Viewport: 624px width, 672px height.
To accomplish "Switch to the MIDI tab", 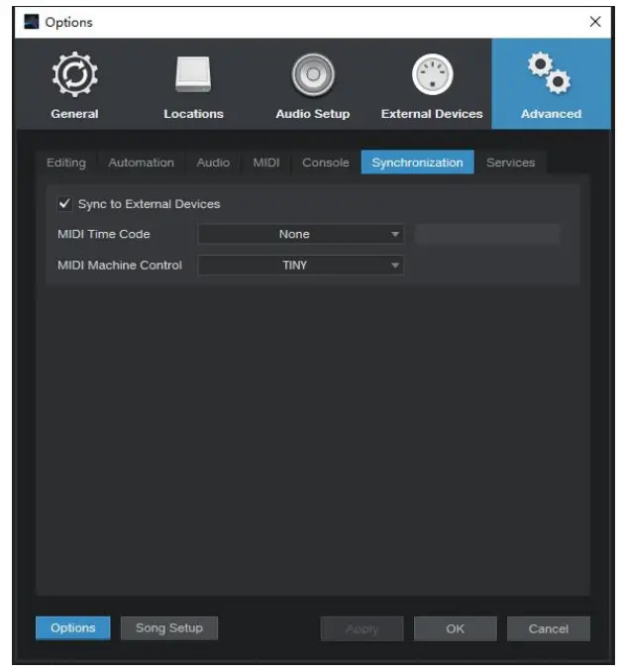I will (x=266, y=163).
